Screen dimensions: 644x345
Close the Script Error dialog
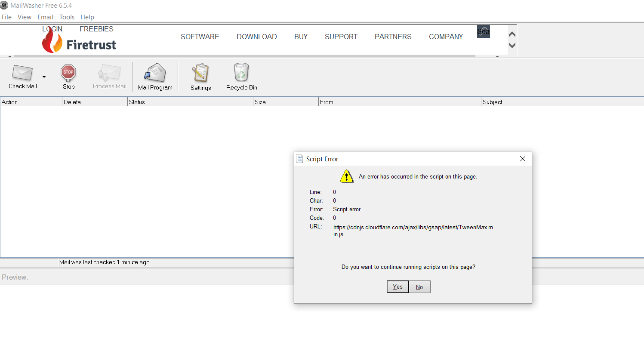coord(523,159)
